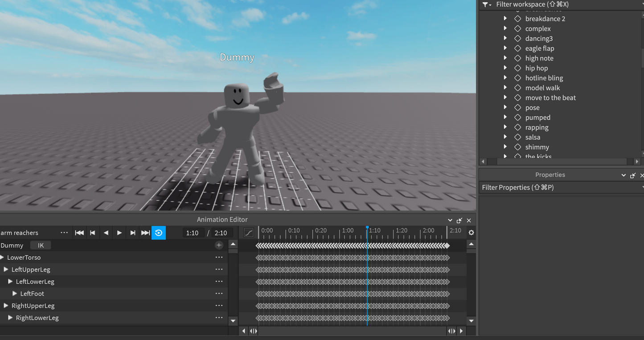Open Filter workspace filter dropdown
The height and width of the screenshot is (340, 644).
(x=487, y=4)
